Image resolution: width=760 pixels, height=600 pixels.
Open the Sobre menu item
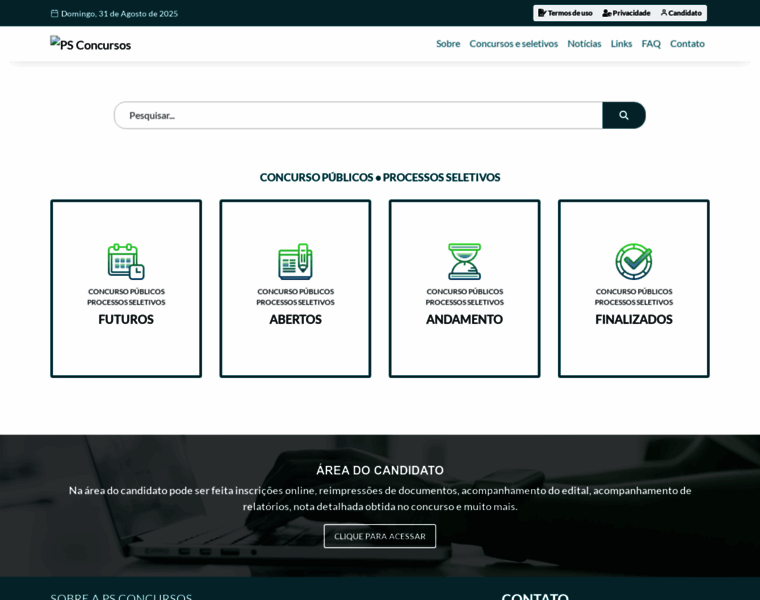tap(448, 44)
